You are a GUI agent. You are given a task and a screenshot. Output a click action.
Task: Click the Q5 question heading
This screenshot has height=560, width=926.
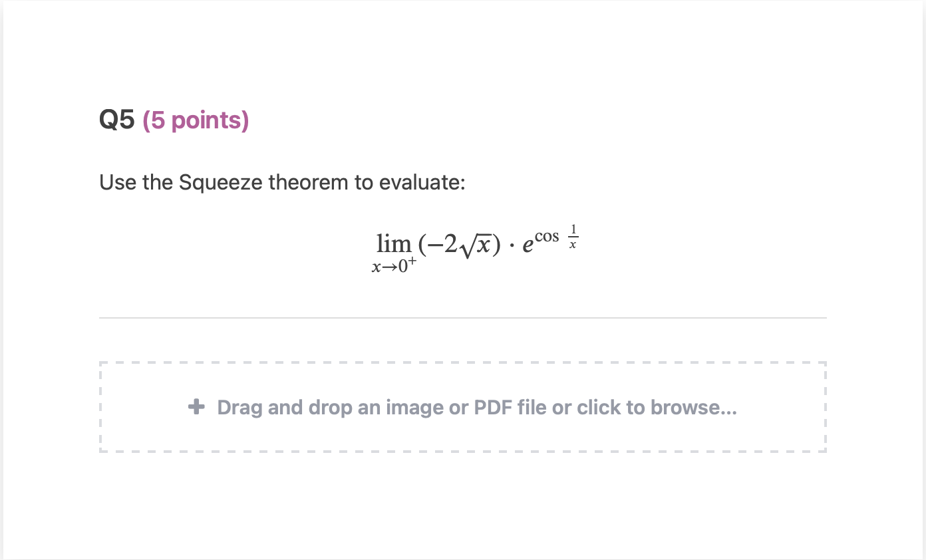(x=116, y=120)
